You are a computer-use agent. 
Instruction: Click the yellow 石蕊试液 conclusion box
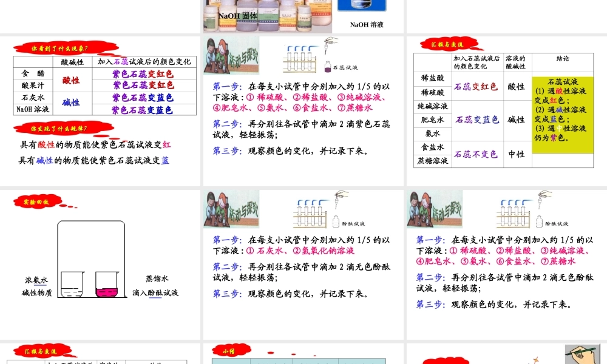[x=563, y=115]
